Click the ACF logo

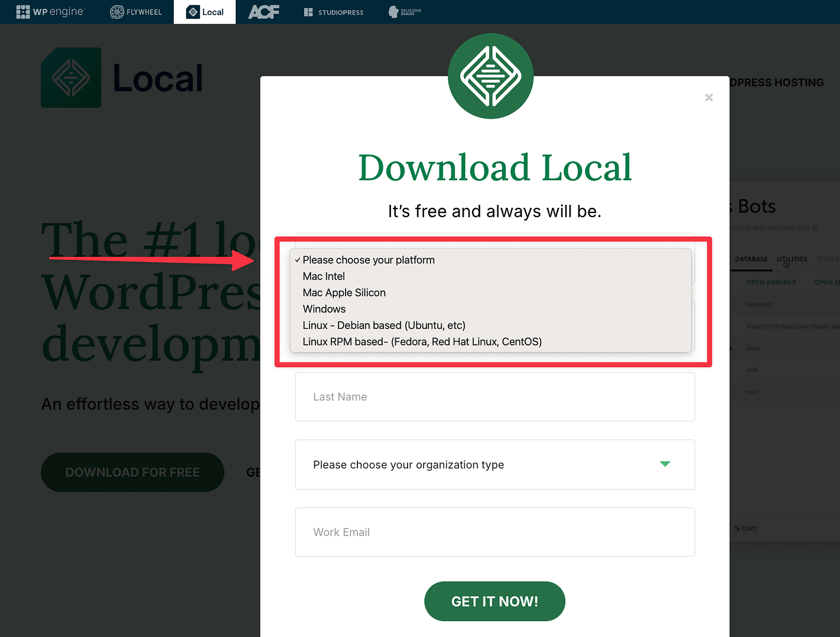[x=263, y=12]
